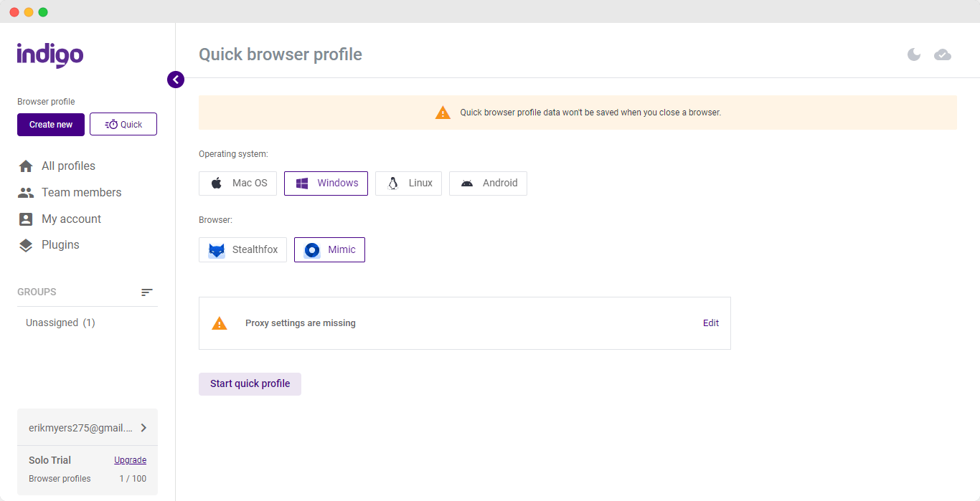Select the Unassigned (1) group

click(x=60, y=323)
